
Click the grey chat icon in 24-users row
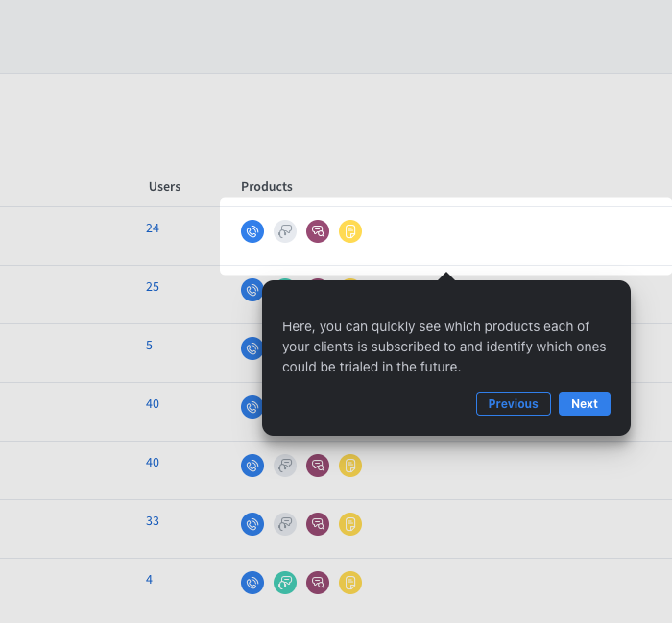(285, 231)
